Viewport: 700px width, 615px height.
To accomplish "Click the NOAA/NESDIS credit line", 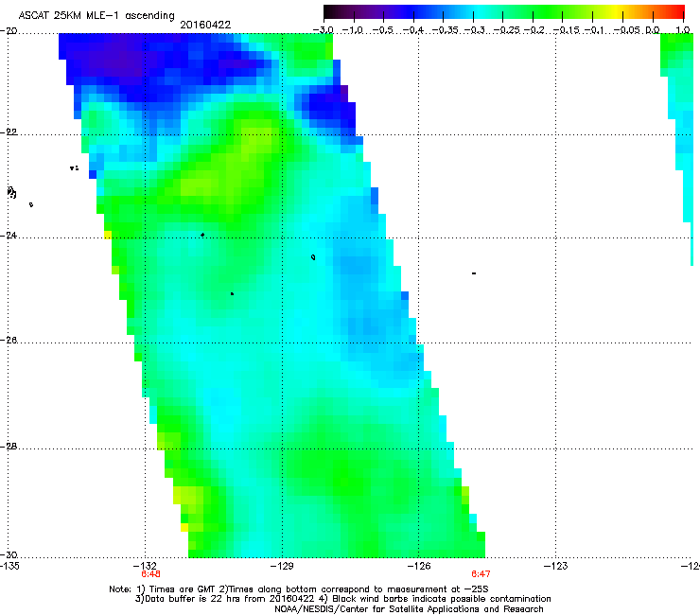I will pyautogui.click(x=409, y=609).
